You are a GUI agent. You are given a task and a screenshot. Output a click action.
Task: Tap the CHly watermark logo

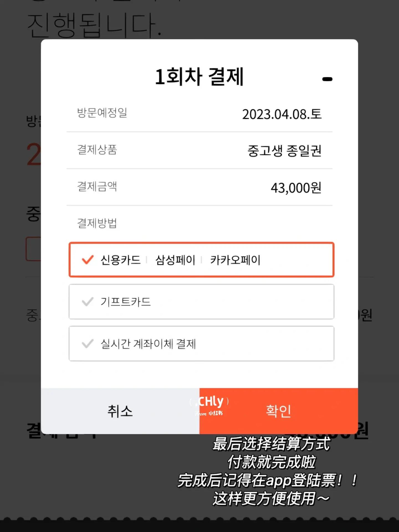(x=209, y=406)
